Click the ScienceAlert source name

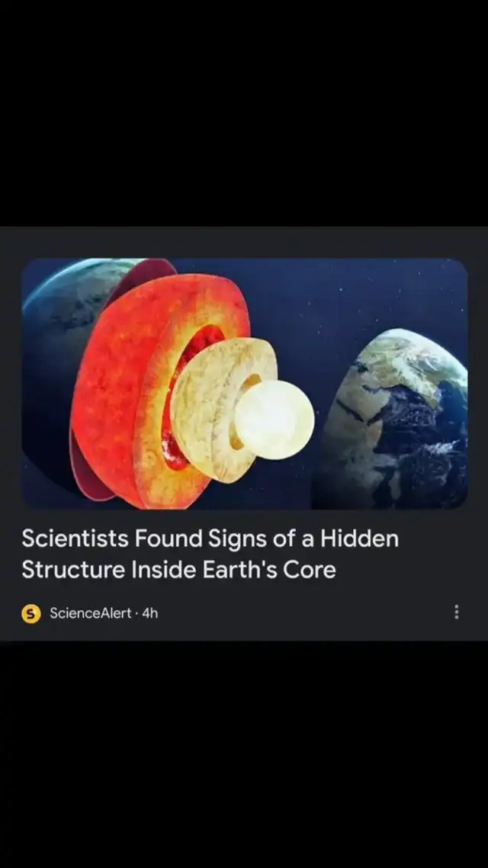tap(91, 612)
